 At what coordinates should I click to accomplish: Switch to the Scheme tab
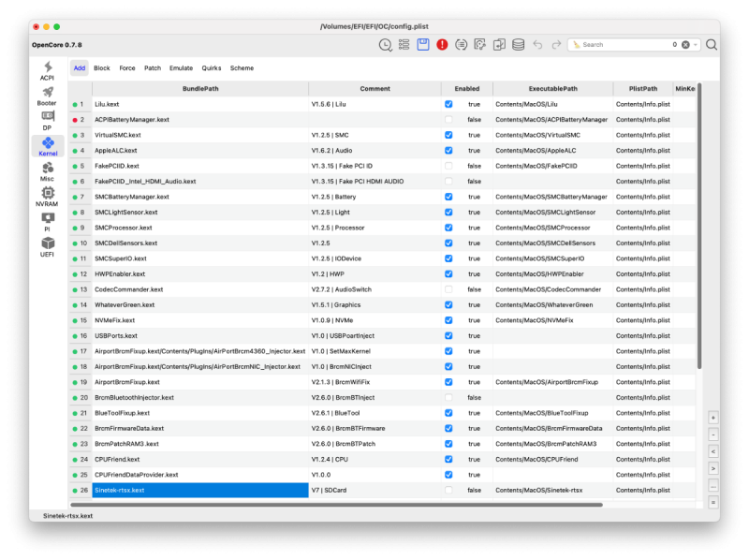click(242, 68)
